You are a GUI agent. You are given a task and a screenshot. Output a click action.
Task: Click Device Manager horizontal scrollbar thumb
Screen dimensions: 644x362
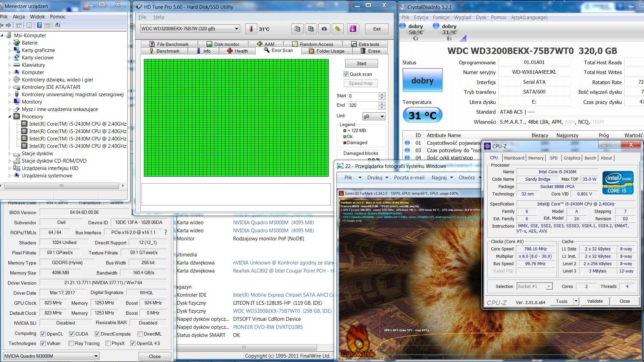61,186
